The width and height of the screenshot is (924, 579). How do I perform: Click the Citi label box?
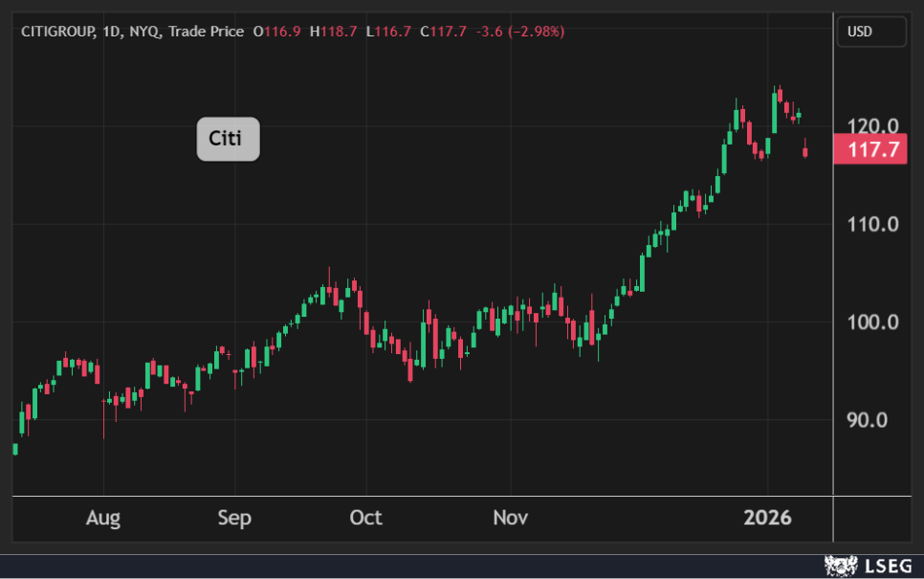click(228, 140)
